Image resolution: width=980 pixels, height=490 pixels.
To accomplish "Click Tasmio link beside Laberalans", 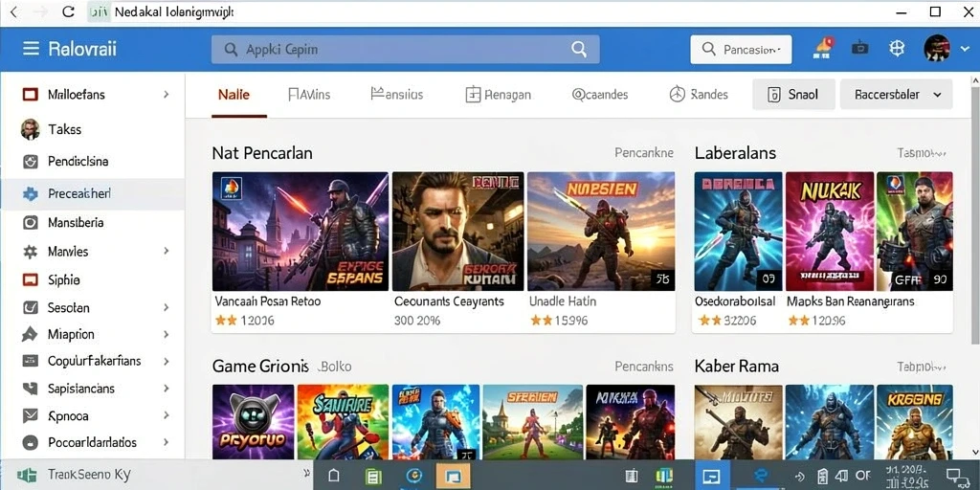I will [922, 152].
